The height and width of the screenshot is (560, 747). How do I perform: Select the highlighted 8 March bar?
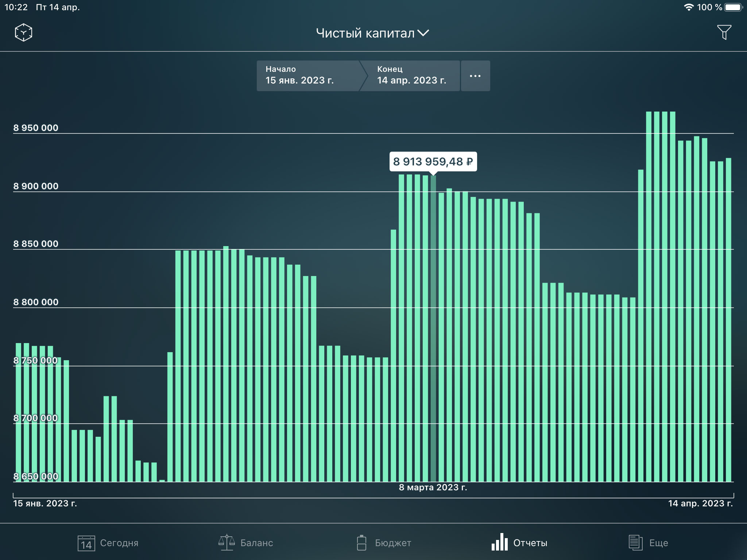[x=433, y=328]
